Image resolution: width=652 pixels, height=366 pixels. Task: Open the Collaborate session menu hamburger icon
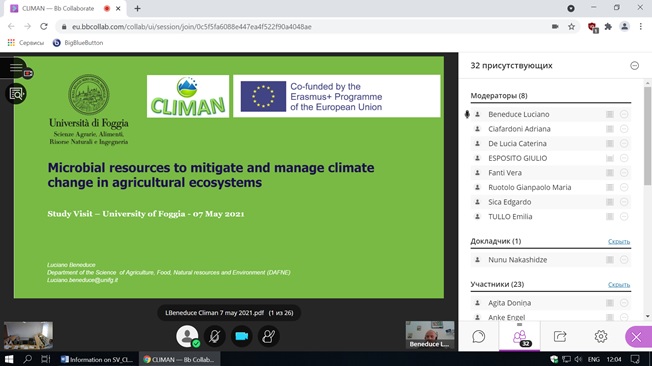(16, 68)
